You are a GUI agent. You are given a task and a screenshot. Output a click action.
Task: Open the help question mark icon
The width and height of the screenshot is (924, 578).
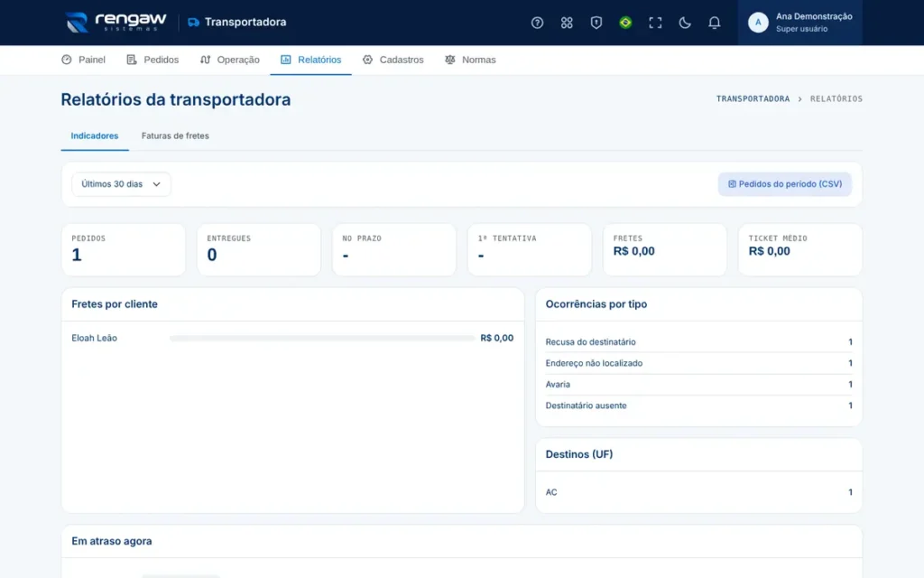coord(537,23)
